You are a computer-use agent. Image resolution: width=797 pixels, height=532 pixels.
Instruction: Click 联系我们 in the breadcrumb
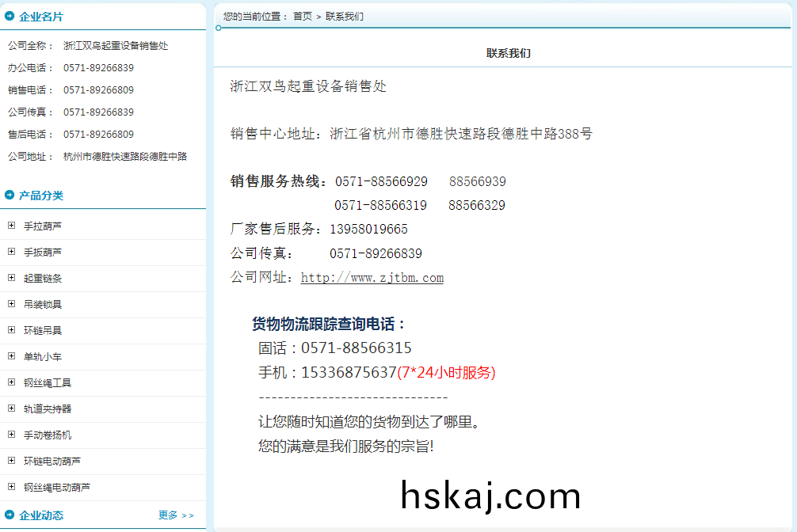pos(345,17)
